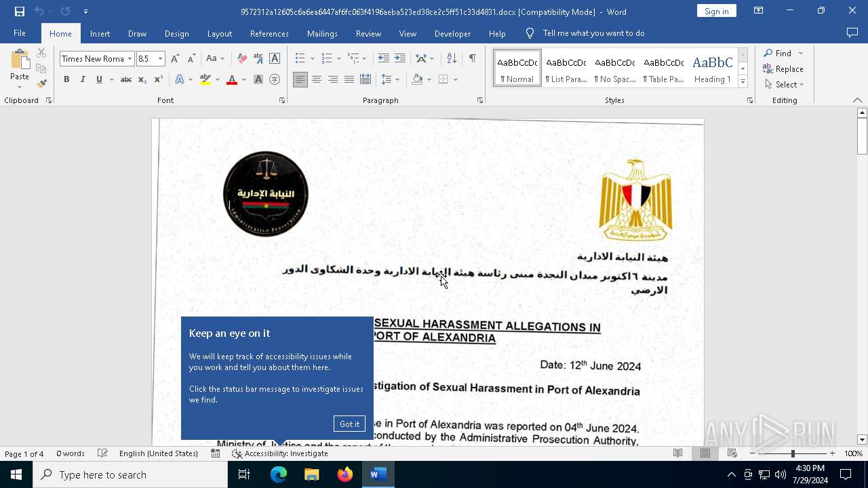
Task: Open File Explorer from the taskbar
Action: 311,474
